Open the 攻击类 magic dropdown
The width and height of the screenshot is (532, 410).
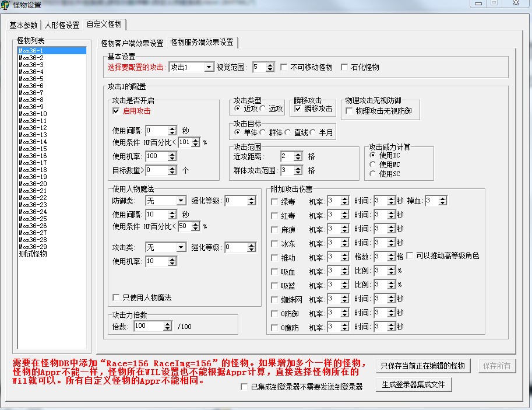coord(181,247)
